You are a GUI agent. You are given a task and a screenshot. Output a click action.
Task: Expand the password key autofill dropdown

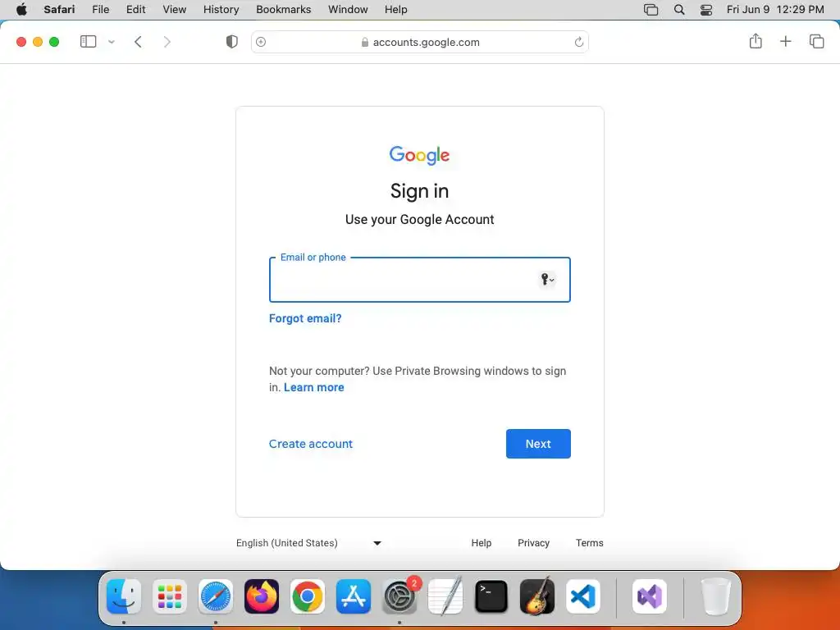[x=547, y=279]
